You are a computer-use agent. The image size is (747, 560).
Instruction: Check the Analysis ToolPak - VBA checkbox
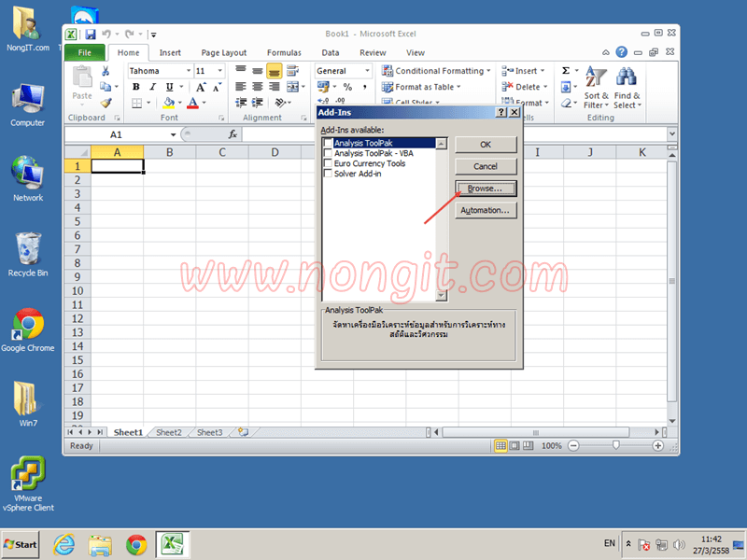point(328,153)
